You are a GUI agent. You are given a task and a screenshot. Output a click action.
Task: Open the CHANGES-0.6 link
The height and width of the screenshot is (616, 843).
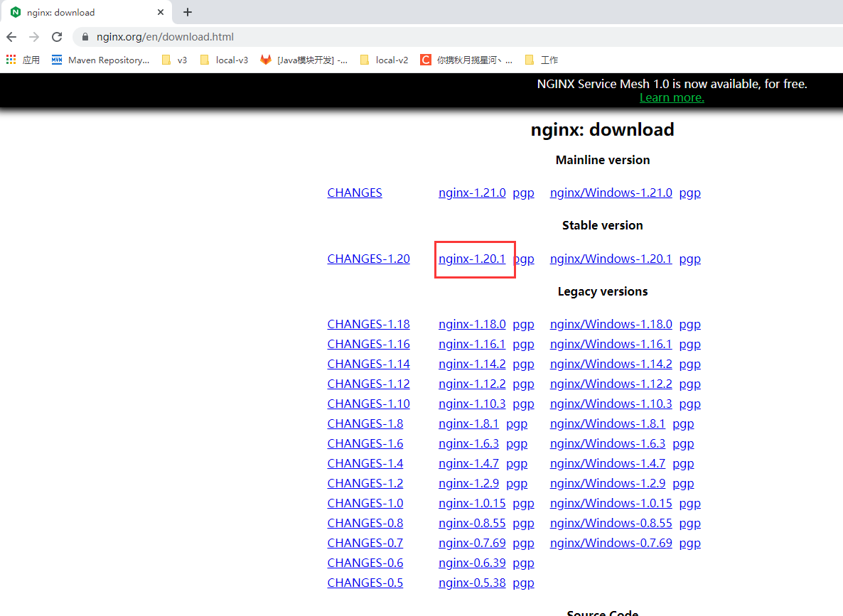pos(365,563)
